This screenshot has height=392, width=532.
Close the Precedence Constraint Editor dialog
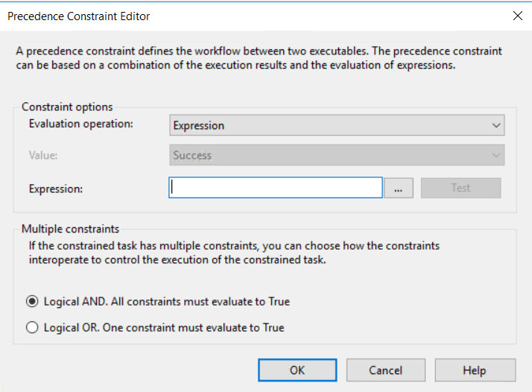[x=517, y=16]
